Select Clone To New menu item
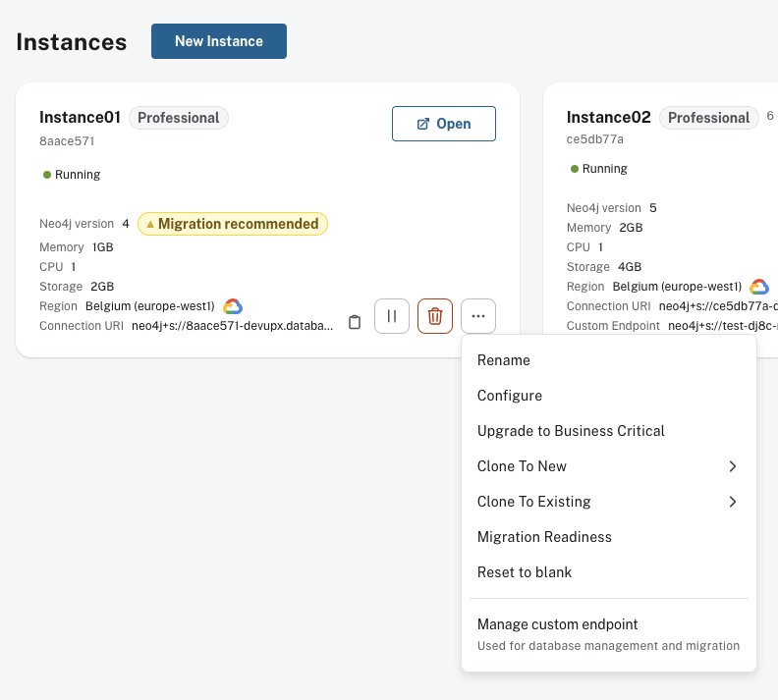Viewport: 778px width, 700px height. [x=609, y=466]
